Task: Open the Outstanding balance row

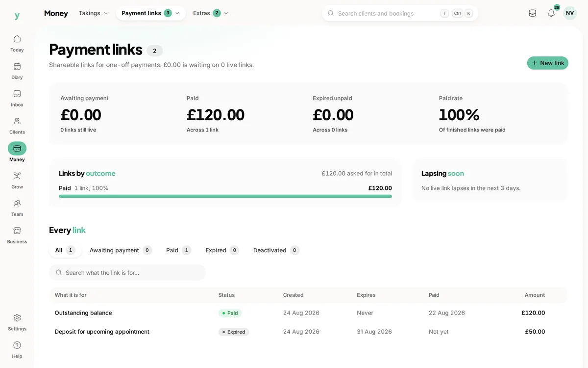Action: (309, 313)
